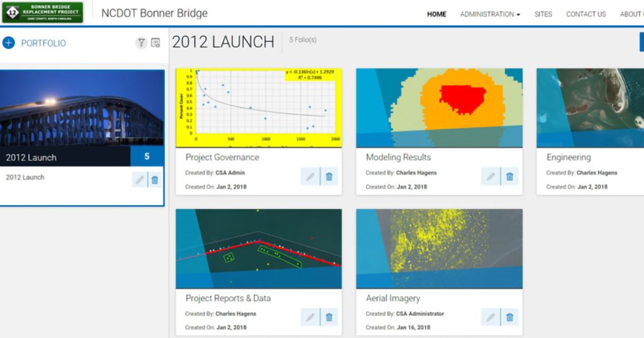Go to the Home menu item
The image size is (644, 338).
(436, 14)
